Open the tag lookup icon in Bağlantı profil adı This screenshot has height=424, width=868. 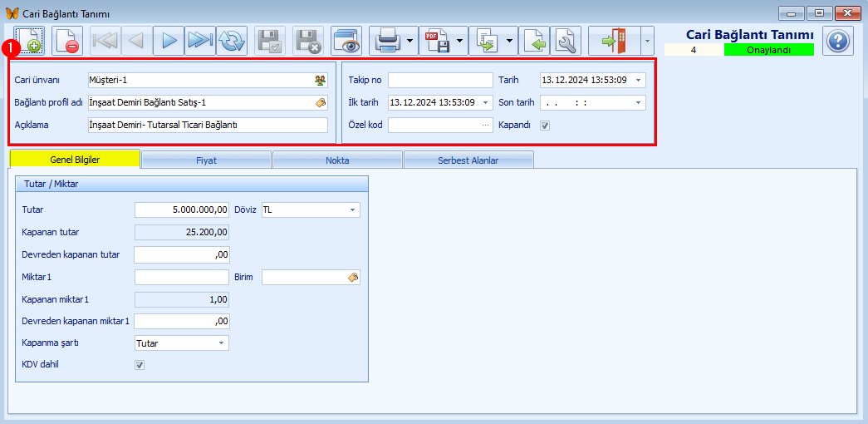point(321,102)
